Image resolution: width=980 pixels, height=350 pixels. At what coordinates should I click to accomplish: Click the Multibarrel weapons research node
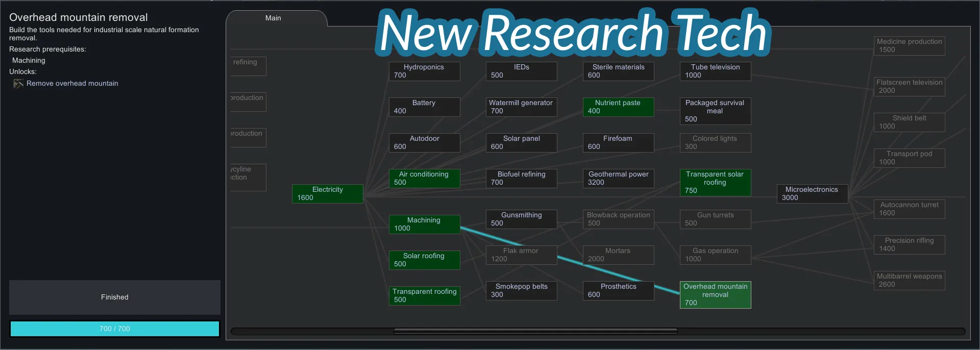(x=909, y=281)
